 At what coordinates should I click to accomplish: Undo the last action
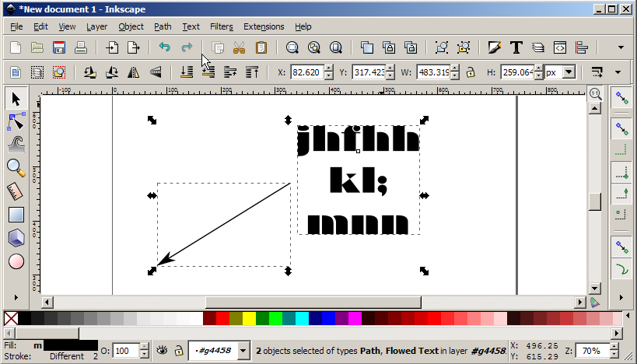165,47
